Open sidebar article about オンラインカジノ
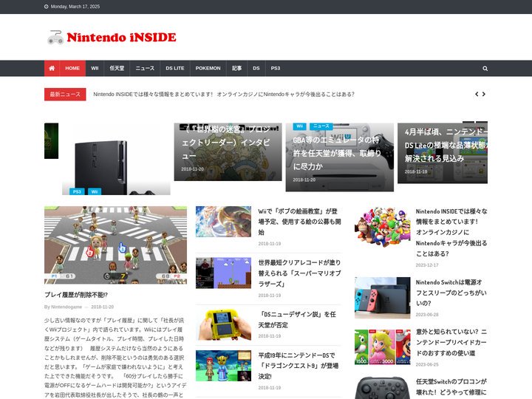Viewport: 532px width, 399px height. (x=451, y=233)
